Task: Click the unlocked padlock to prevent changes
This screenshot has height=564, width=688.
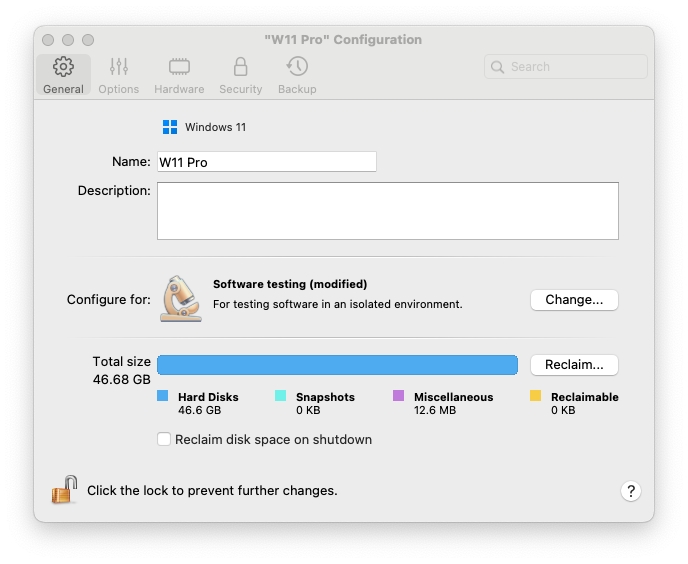Action: click(x=65, y=490)
